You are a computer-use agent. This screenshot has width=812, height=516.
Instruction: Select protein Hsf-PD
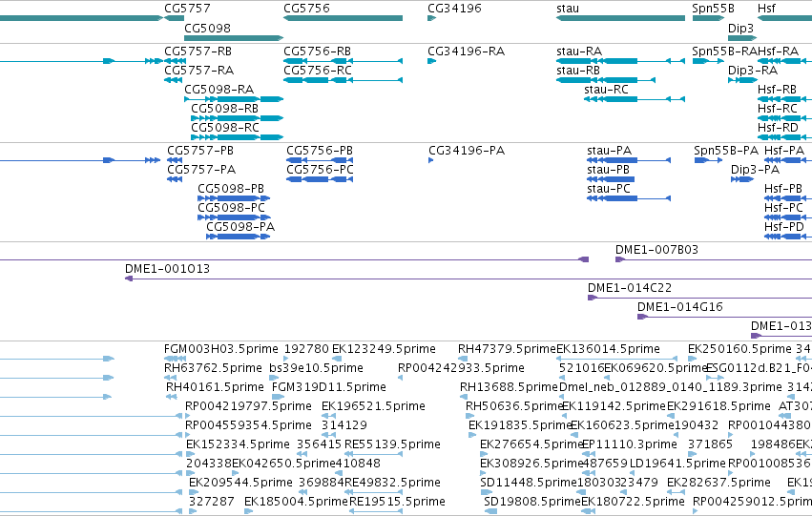pos(784,227)
